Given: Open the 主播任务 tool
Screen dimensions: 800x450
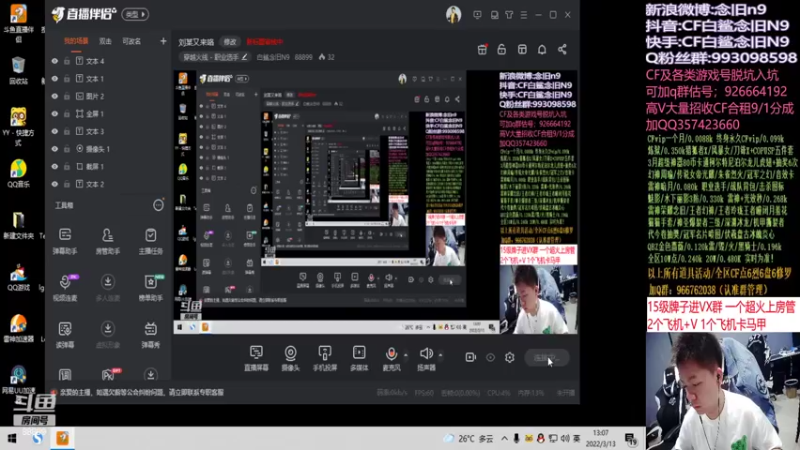Looking at the screenshot, I should [x=151, y=241].
